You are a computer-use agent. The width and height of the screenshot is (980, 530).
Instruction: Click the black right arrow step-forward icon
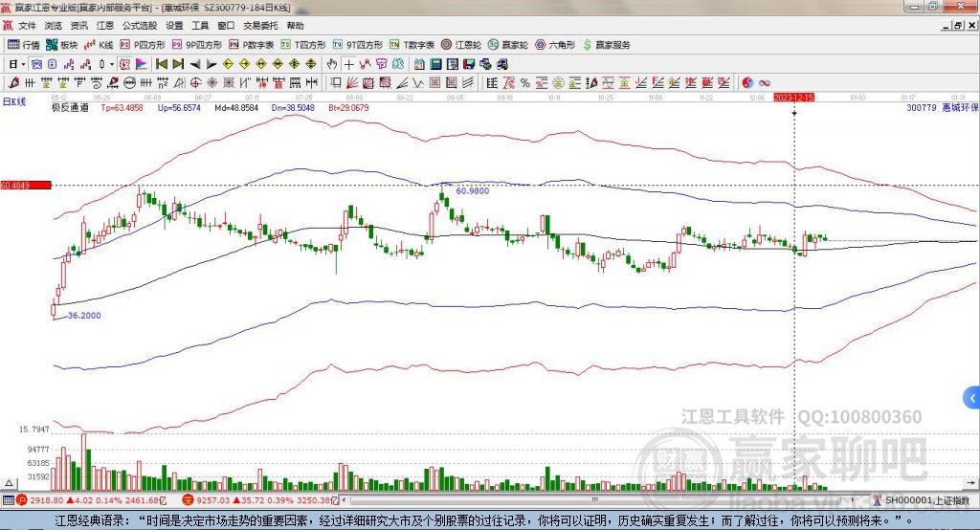click(x=212, y=64)
